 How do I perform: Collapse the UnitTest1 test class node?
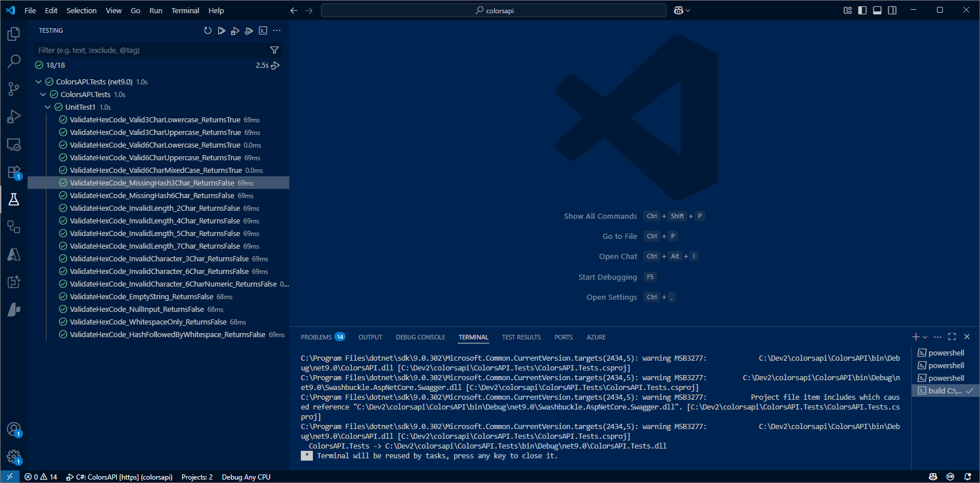click(48, 107)
